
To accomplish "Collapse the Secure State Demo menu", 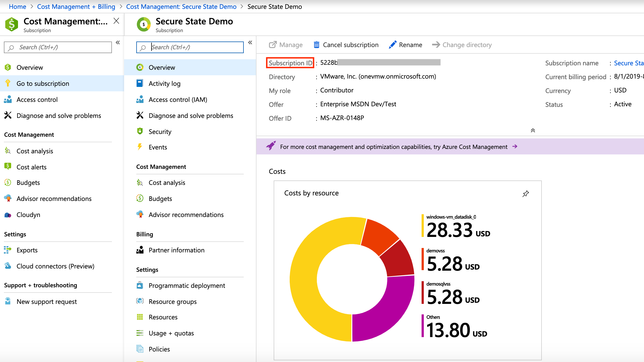I will pos(250,42).
